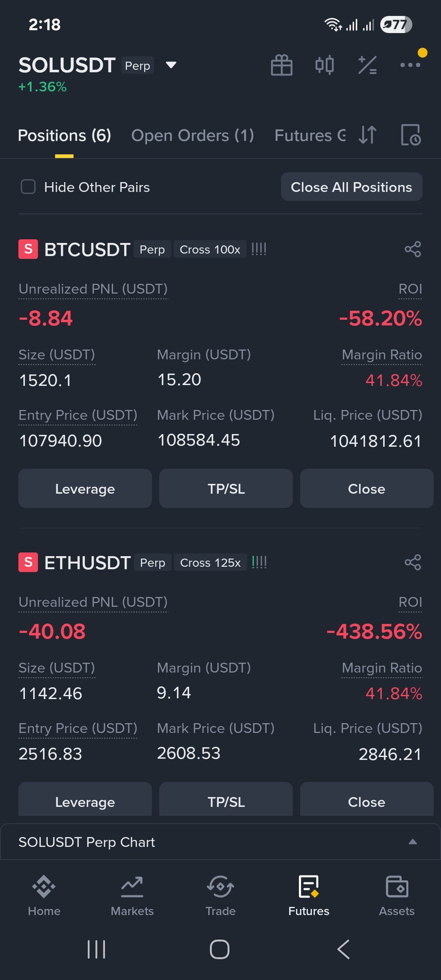Close the BTCUSDT position
441x980 pixels.
[x=367, y=489]
